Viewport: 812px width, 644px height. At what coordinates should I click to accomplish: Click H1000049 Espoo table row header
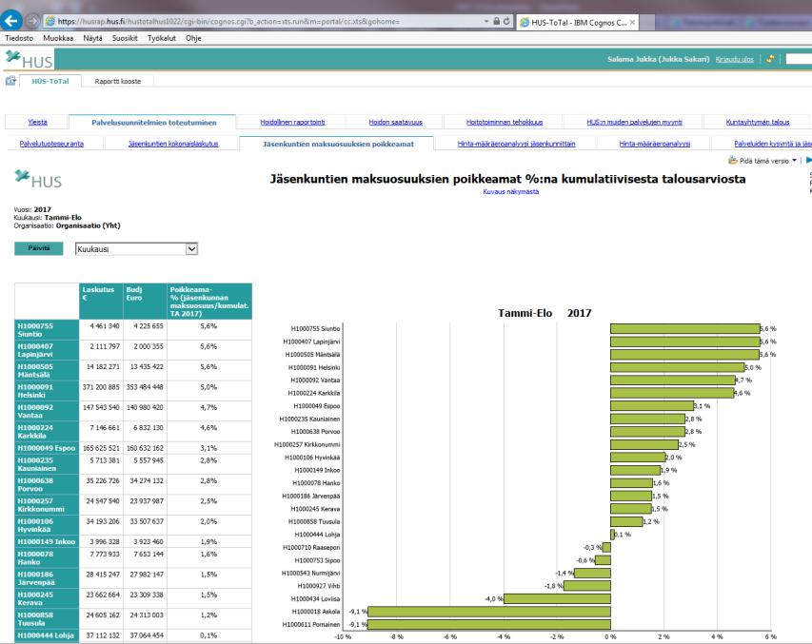tap(47, 448)
